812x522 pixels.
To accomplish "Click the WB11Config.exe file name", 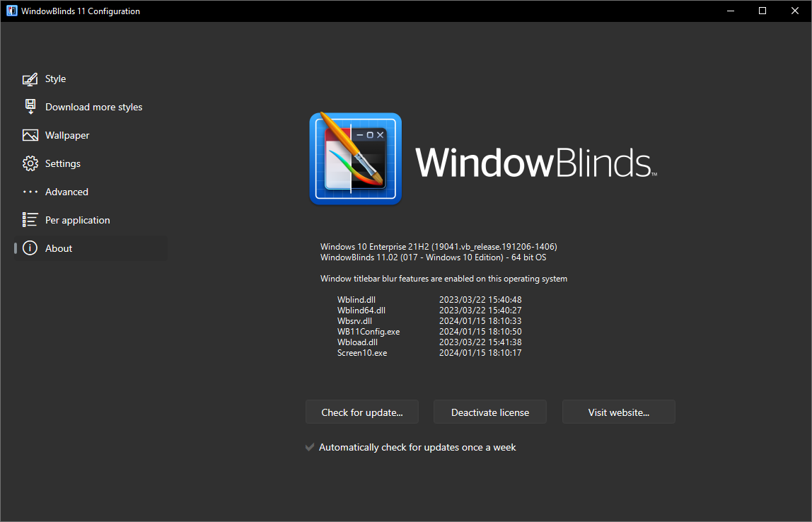I will 369,332.
